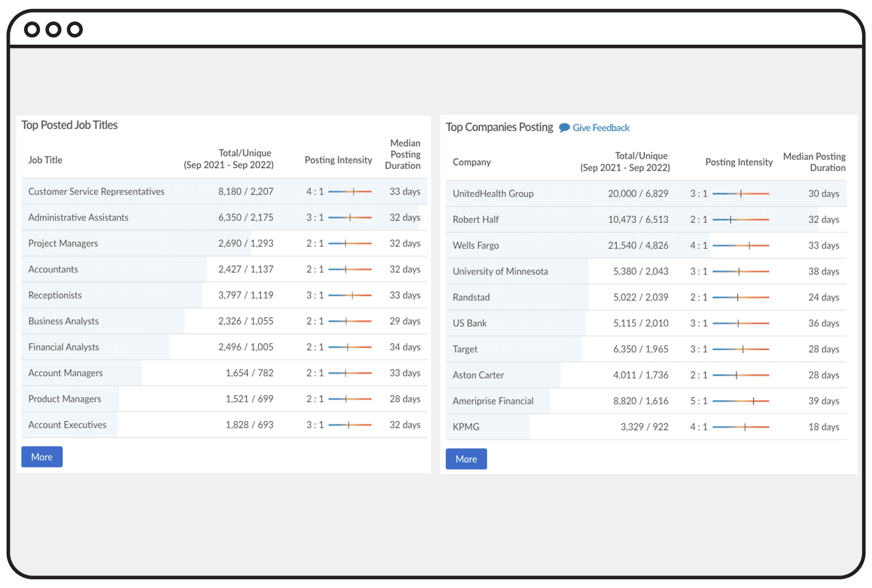Select the Wells Fargo company

[476, 245]
